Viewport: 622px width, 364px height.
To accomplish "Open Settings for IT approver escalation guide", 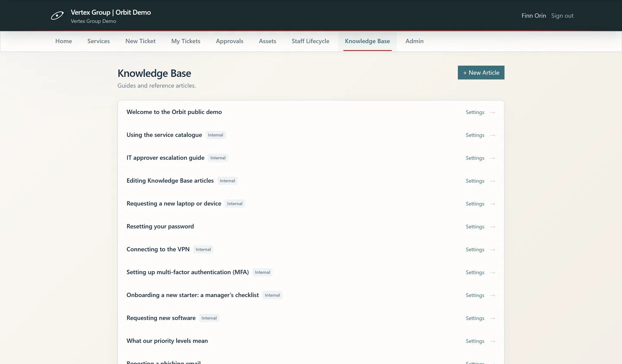I will (475, 158).
